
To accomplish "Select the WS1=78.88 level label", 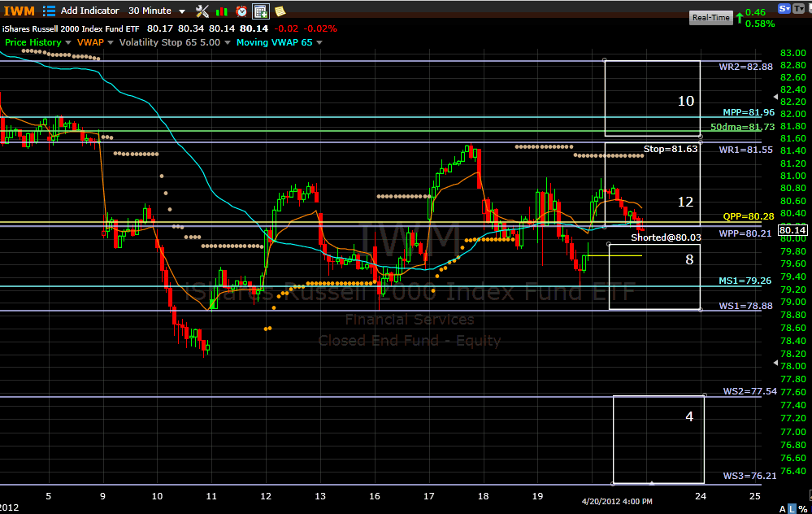I will (x=745, y=307).
